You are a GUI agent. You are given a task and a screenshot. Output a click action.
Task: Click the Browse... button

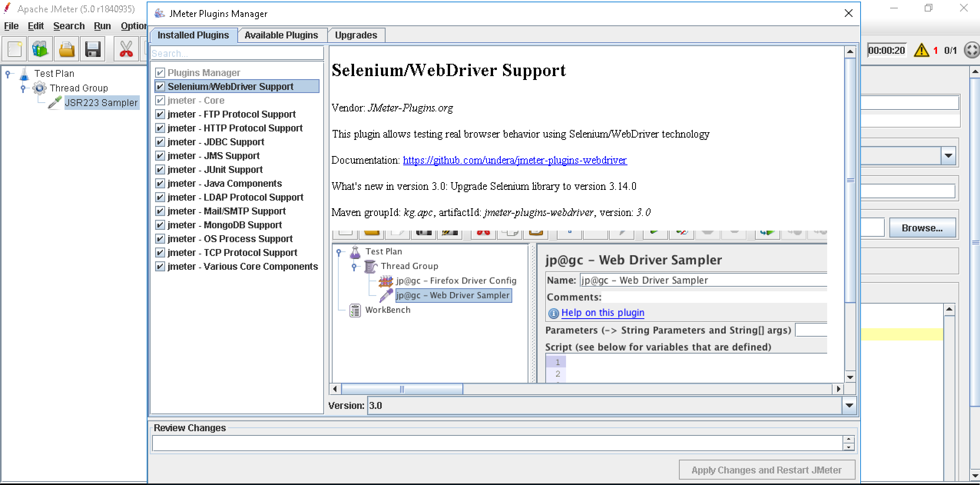[922, 228]
